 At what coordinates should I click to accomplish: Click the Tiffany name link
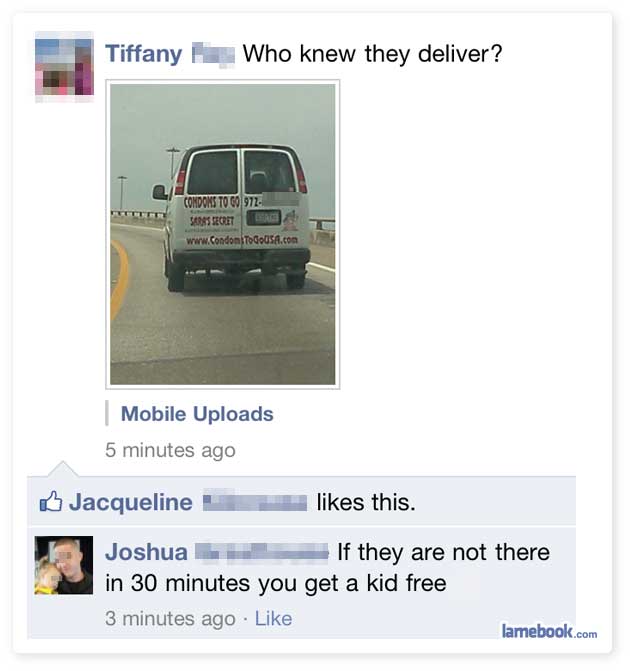[x=144, y=54]
